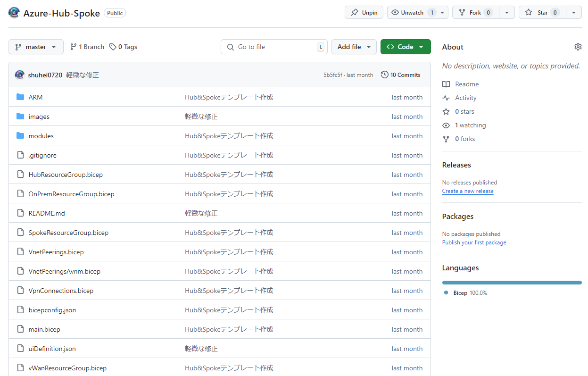
Task: Open the vWanResourceGroup.bicep file
Action: point(67,368)
